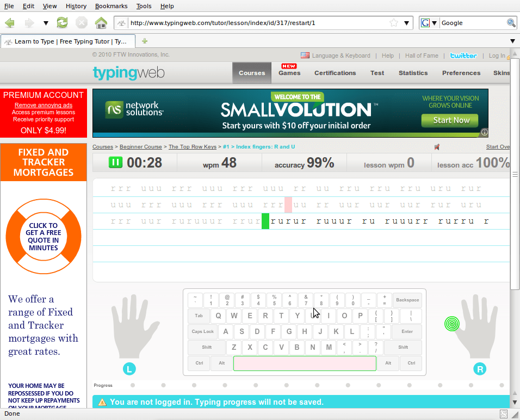Screen dimensions: 520x420
Task: Pause the lesson timer
Action: coord(116,162)
